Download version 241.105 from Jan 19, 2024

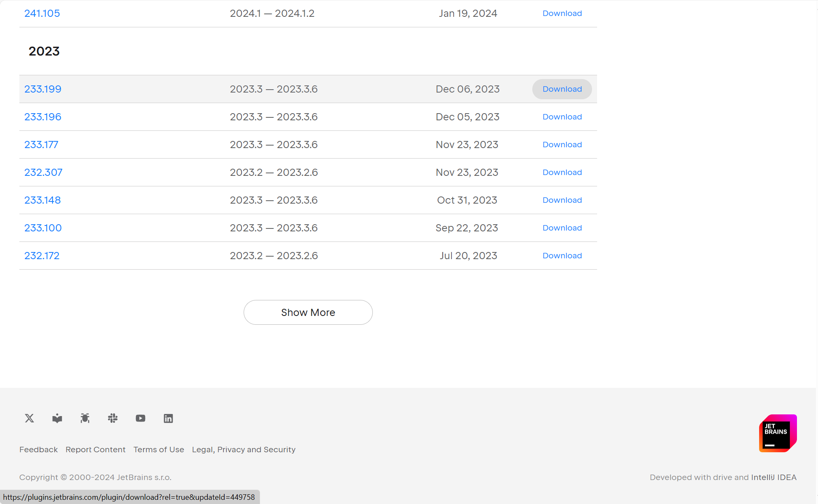(562, 13)
